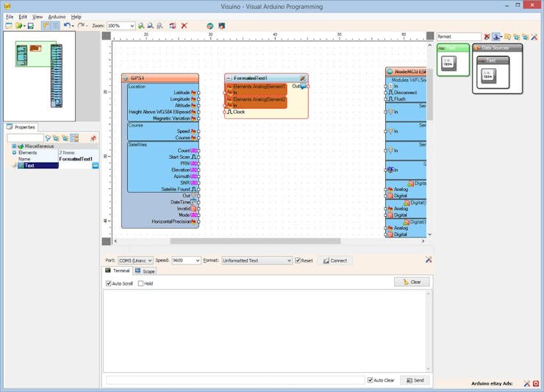Click the Save project toolbar icon
The image size is (544, 392).
pos(30,26)
